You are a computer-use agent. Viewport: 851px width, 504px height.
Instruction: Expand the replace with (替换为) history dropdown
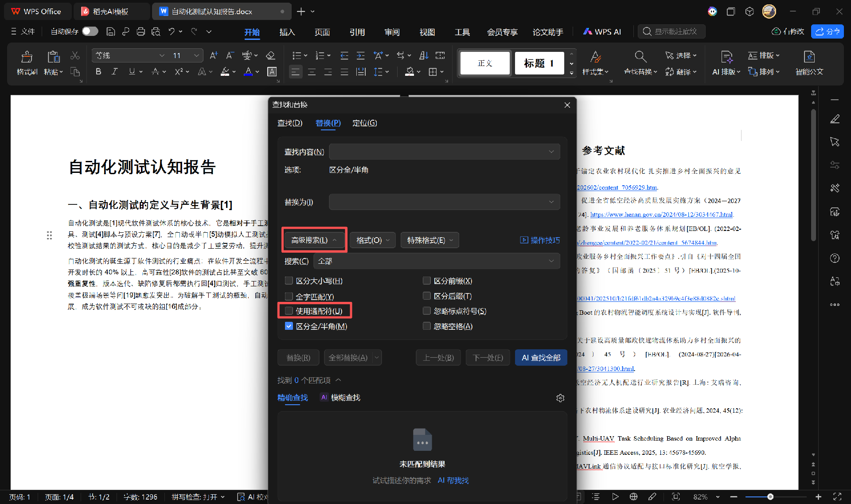click(x=551, y=202)
